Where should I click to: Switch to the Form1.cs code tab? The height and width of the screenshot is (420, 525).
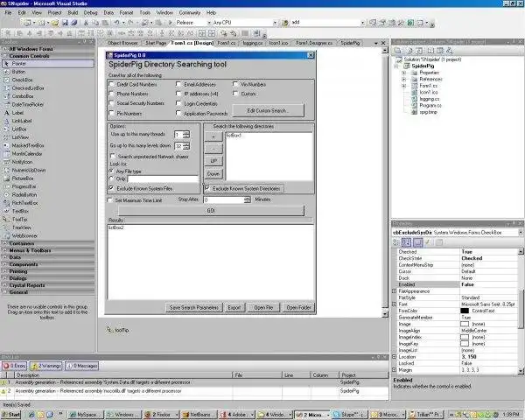227,43
